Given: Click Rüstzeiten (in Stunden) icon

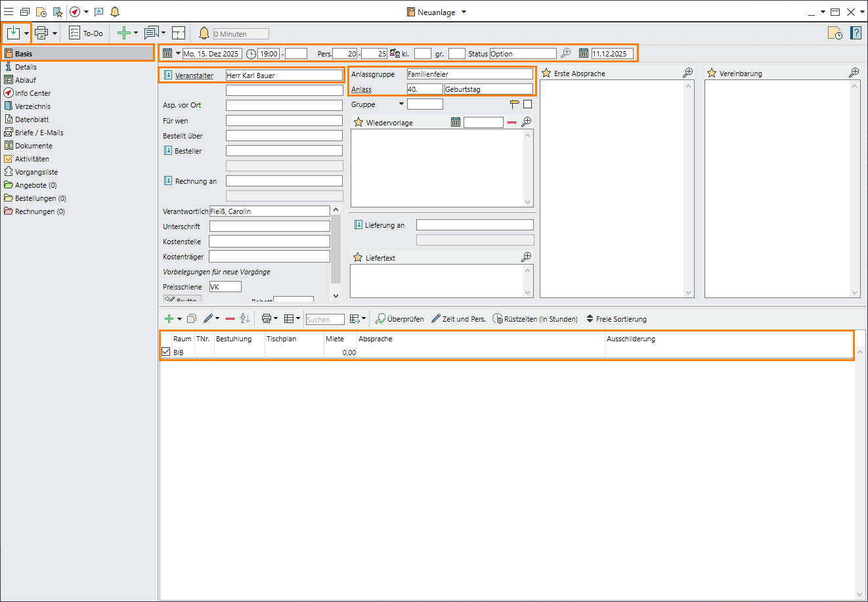Looking at the screenshot, I should point(498,319).
